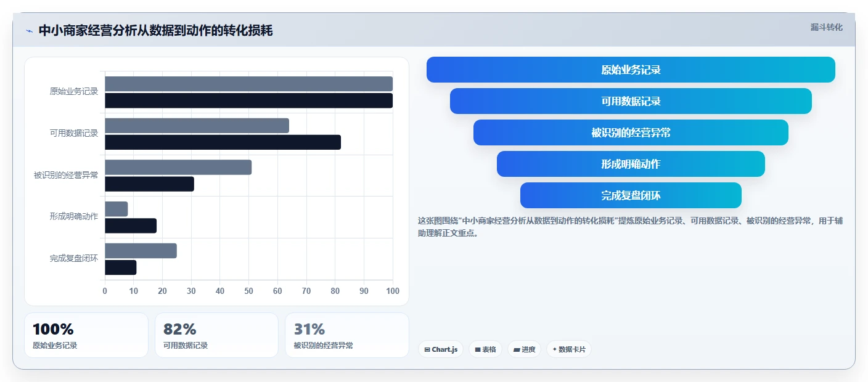Click the 形成明确动作 funnel stage
Viewport: 868px width, 382px height.
[631, 164]
